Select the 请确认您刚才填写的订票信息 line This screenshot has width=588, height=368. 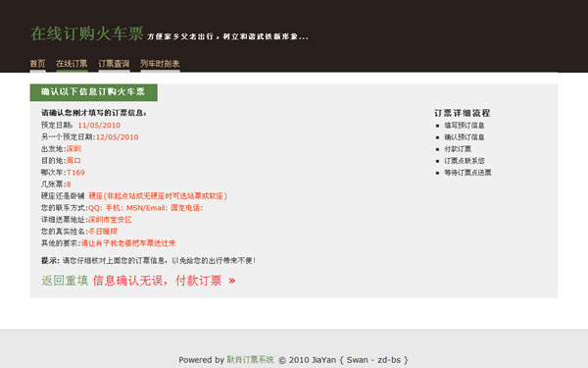coord(94,113)
